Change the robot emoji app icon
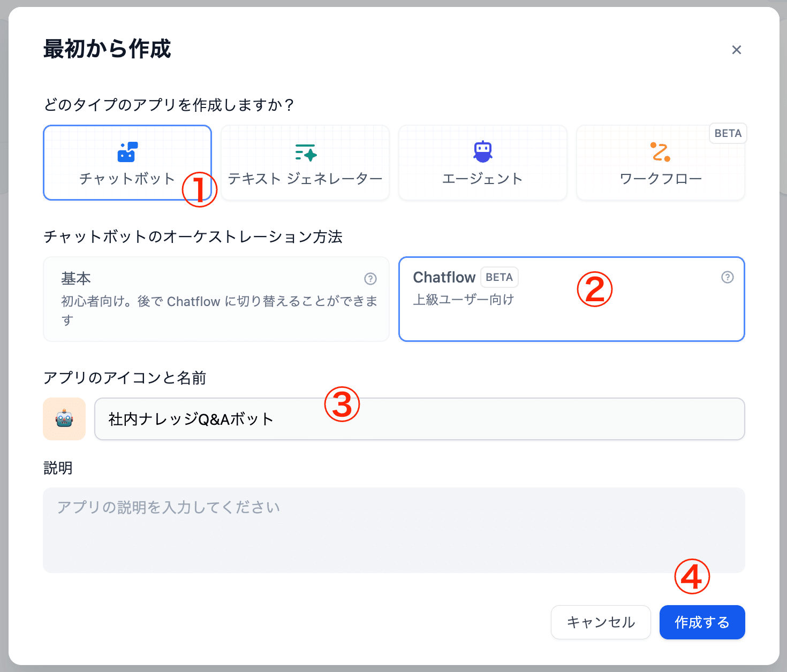 [x=64, y=419]
